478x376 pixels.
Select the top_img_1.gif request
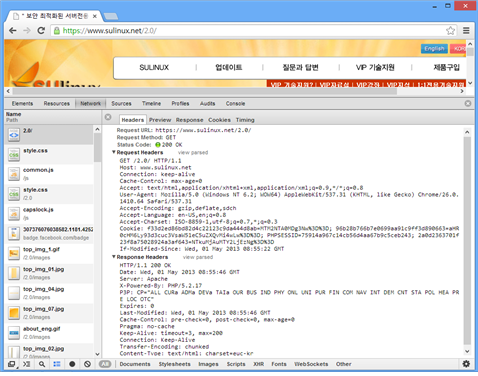point(49,253)
